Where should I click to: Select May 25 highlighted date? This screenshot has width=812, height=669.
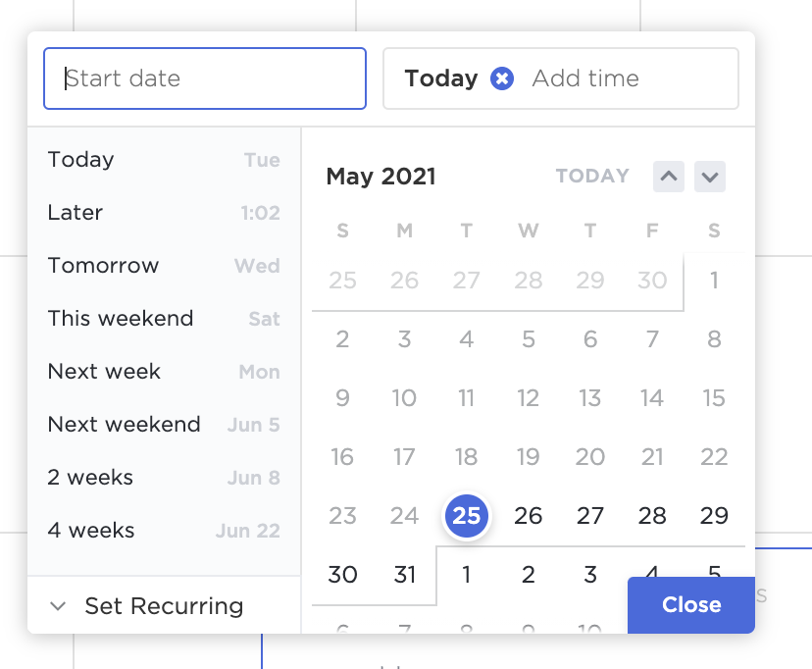click(x=467, y=515)
